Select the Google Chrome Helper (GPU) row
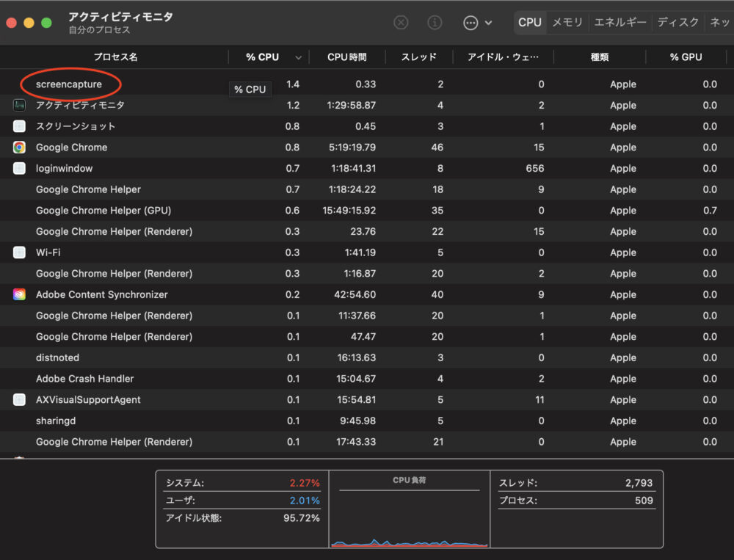The image size is (734, 560). (x=367, y=211)
